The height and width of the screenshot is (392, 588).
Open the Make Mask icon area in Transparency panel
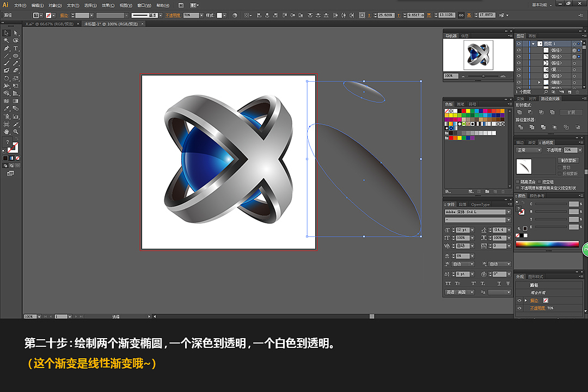[569, 161]
